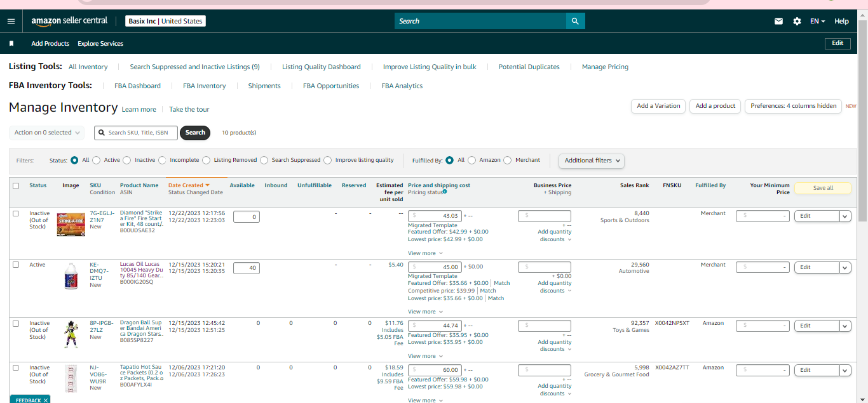The image size is (868, 403).
Task: Click the Date Created sort arrow
Action: pos(207,185)
